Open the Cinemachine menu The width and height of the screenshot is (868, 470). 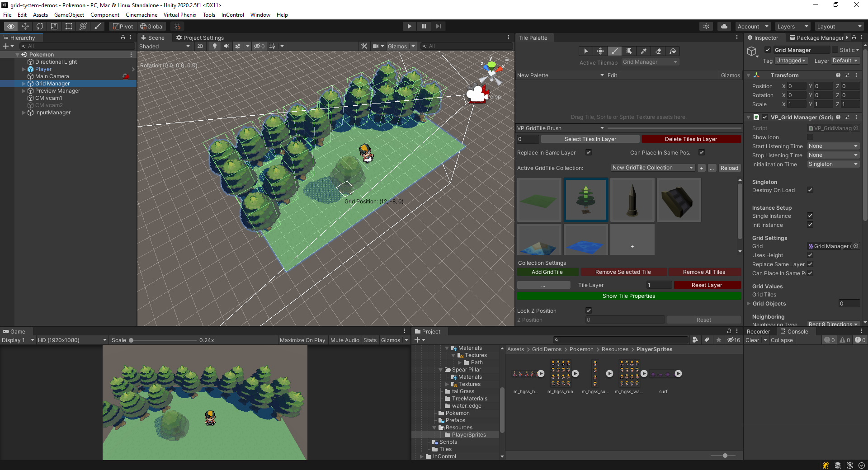(142, 15)
